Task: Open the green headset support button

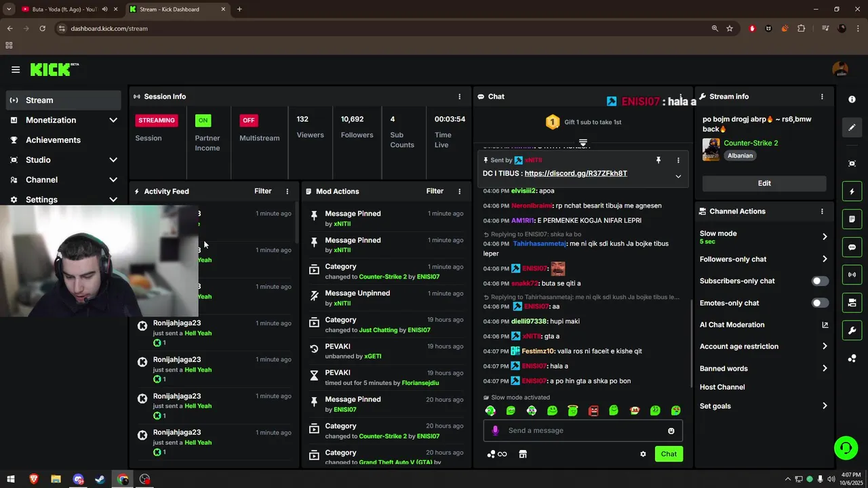Action: coord(846,448)
